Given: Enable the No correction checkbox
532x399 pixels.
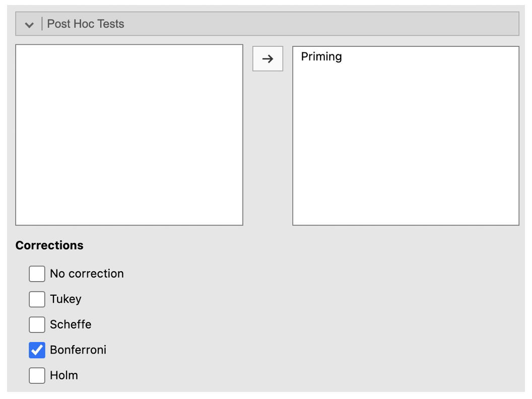Looking at the screenshot, I should (x=37, y=274).
